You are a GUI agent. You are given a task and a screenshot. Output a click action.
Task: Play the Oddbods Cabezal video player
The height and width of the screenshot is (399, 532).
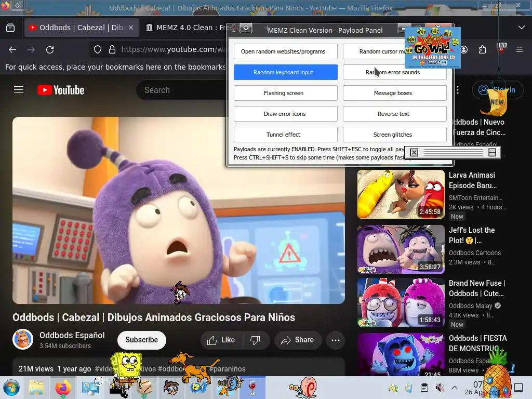coord(179,210)
